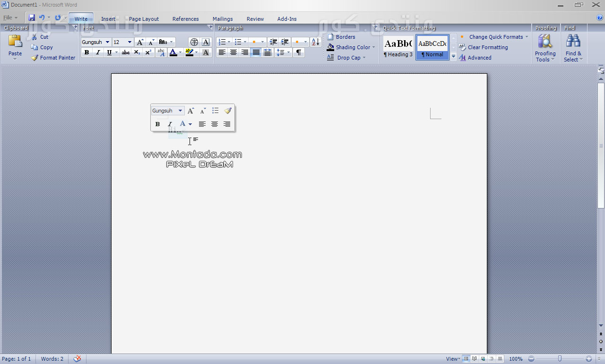This screenshot has width=605, height=364.
Task: Toggle Bold in the ribbon Font group
Action: [86, 52]
